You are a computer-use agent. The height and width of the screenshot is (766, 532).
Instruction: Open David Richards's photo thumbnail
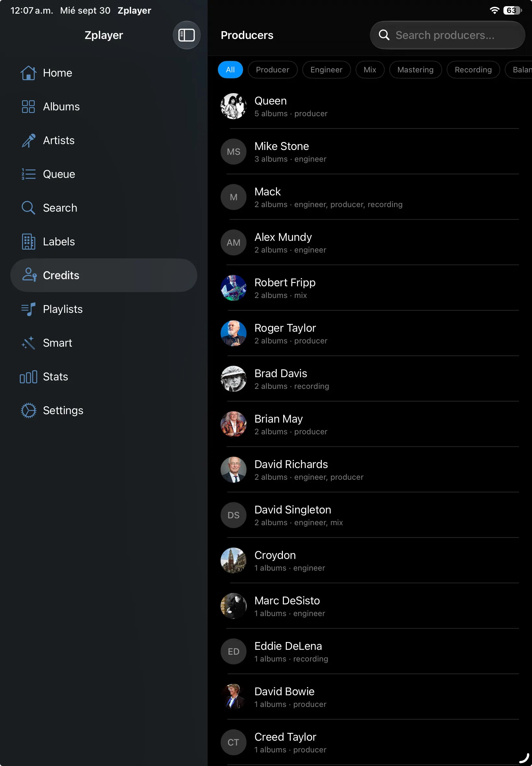point(233,470)
